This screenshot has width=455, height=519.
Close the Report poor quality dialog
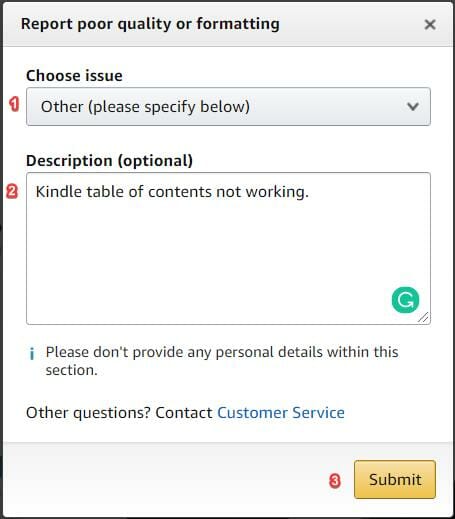(x=430, y=24)
